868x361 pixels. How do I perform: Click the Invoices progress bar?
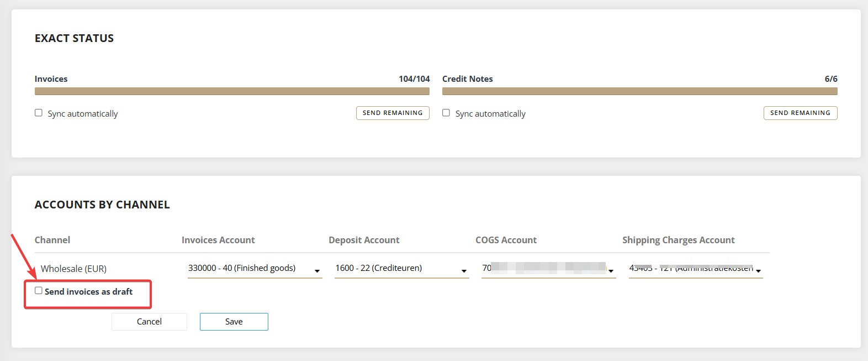(x=232, y=91)
